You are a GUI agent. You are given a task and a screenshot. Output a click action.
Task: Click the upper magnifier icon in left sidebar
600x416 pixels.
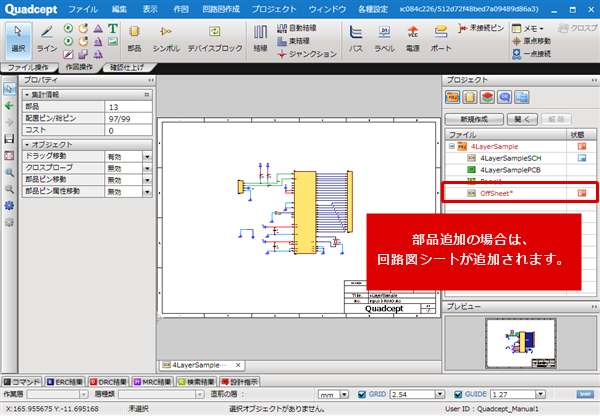pos(9,172)
